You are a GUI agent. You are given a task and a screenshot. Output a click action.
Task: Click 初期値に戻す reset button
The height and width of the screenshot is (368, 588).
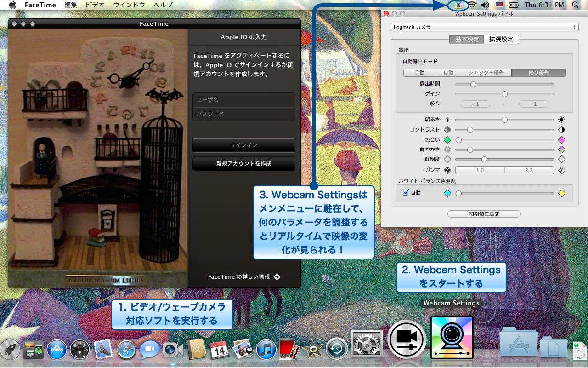(x=484, y=214)
